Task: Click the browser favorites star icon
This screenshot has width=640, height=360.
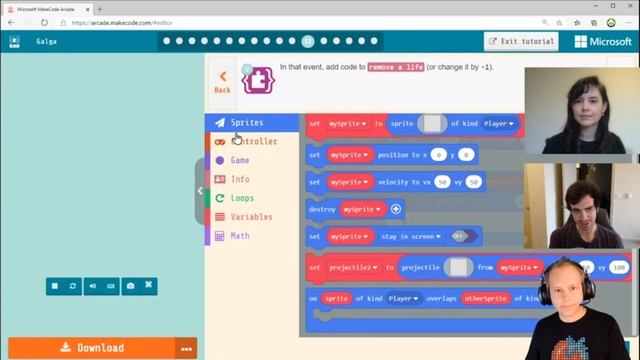Action: (559, 23)
